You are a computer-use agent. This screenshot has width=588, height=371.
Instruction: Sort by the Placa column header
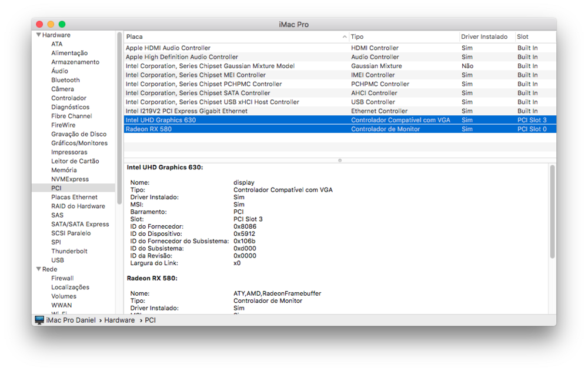(x=235, y=36)
